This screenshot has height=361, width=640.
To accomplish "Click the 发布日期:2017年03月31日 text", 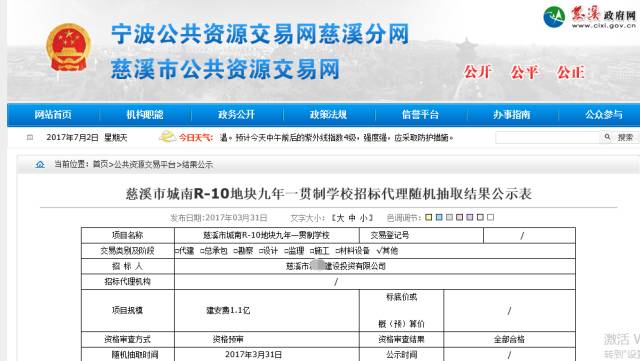I will point(219,218).
